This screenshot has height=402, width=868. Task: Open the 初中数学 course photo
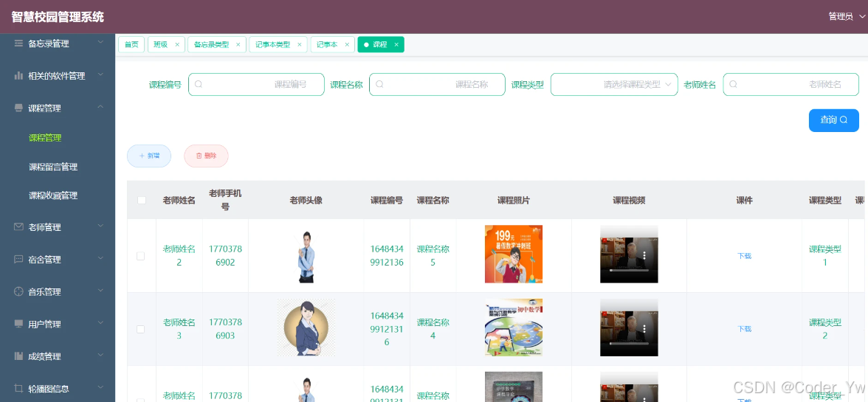point(514,328)
